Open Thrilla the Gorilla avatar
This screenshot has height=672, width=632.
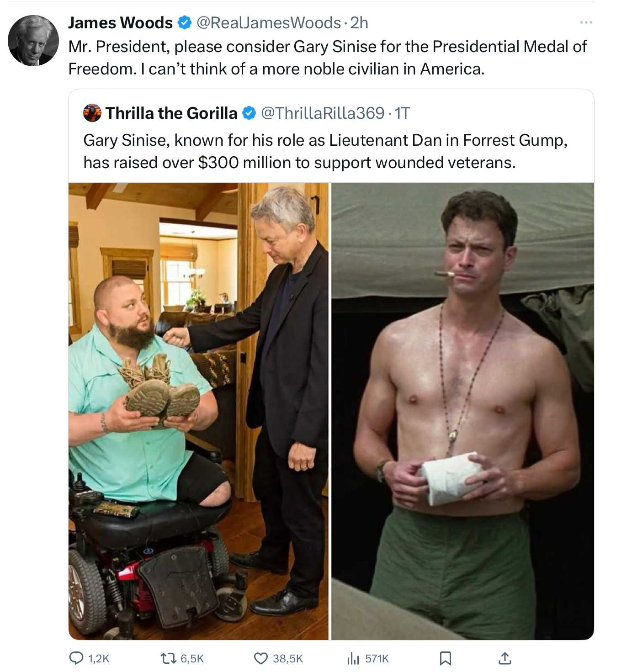pos(92,113)
